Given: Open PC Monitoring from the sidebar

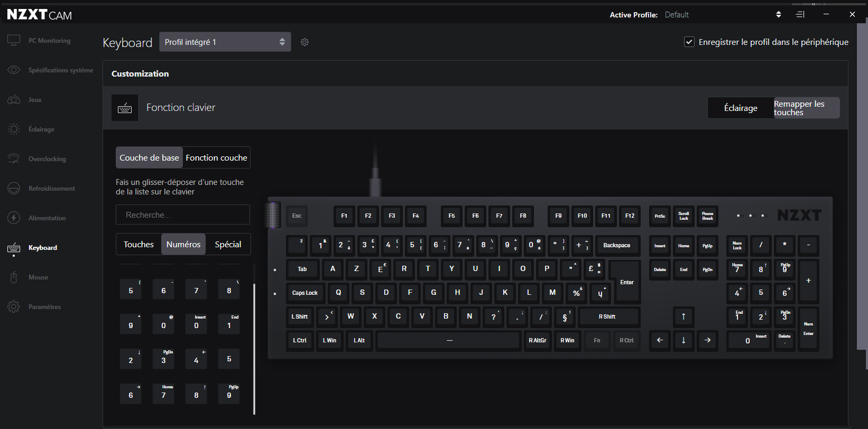Looking at the screenshot, I should point(49,41).
